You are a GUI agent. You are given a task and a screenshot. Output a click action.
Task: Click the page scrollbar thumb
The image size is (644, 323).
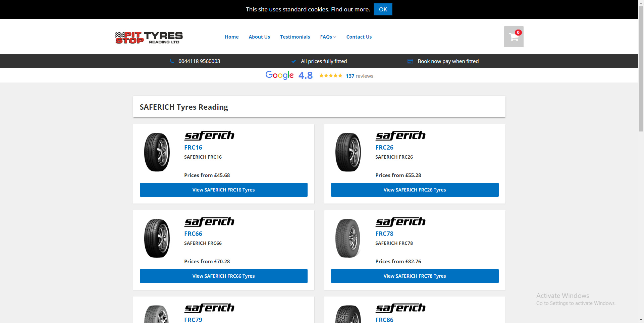(x=641, y=69)
